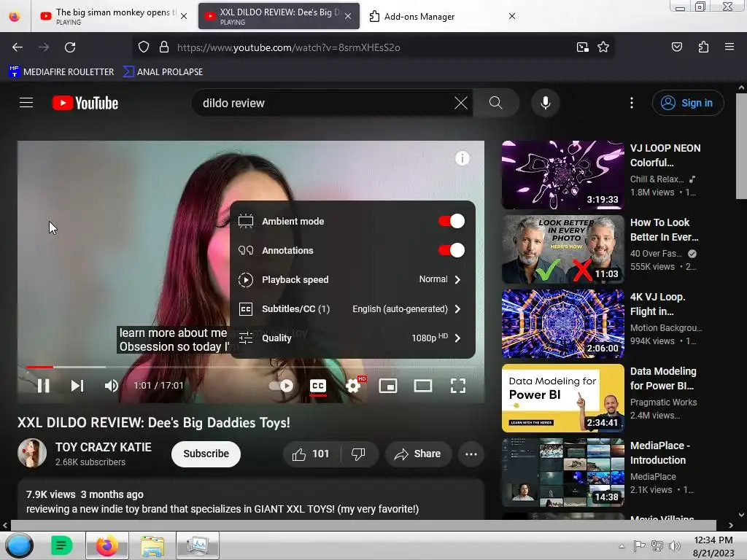This screenshot has width=747, height=560.
Task: Open second bookmark toolbar item
Action: pos(163,72)
